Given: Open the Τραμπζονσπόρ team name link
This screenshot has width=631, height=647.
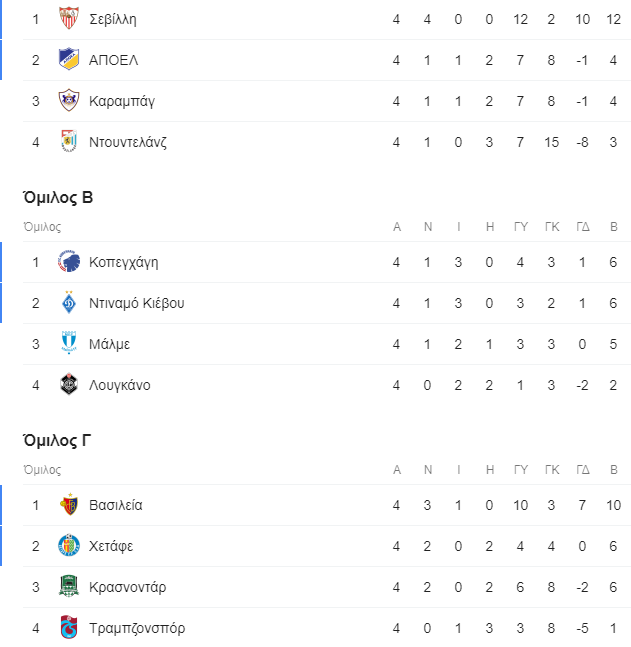Looking at the screenshot, I should (137, 628).
